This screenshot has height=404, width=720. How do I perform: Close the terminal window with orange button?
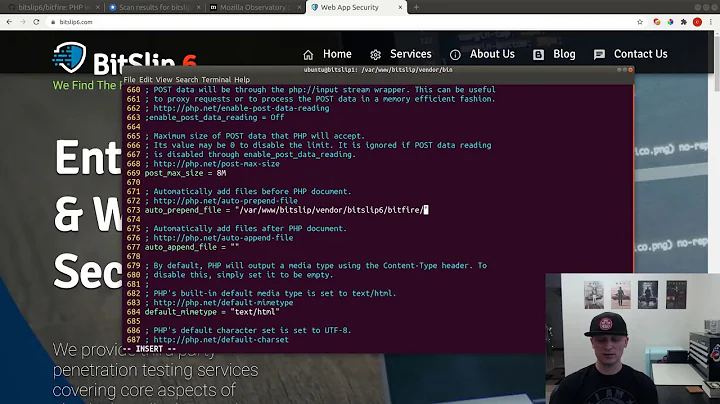(630, 70)
